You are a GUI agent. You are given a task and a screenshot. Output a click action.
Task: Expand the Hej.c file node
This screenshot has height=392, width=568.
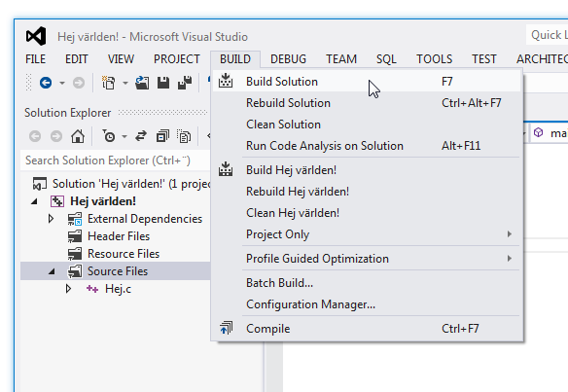[x=68, y=289]
